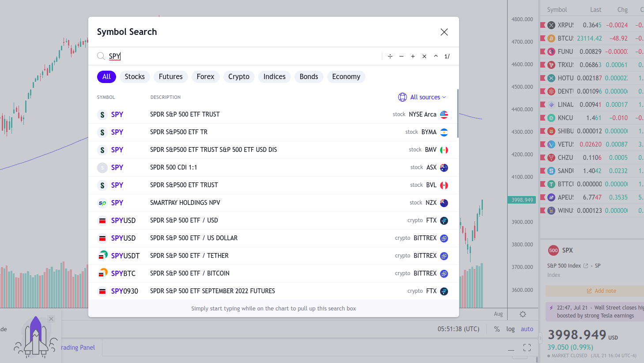Toggle log scale on the chart
The image size is (644, 363).
click(510, 329)
